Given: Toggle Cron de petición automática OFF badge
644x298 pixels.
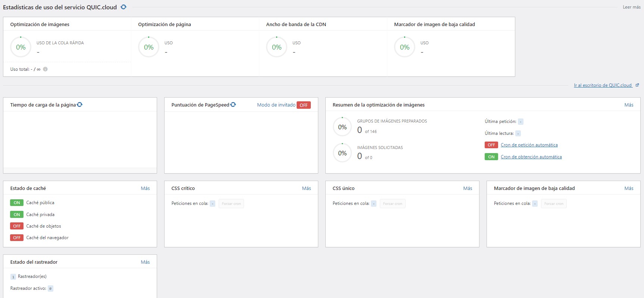Looking at the screenshot, I should coord(491,145).
